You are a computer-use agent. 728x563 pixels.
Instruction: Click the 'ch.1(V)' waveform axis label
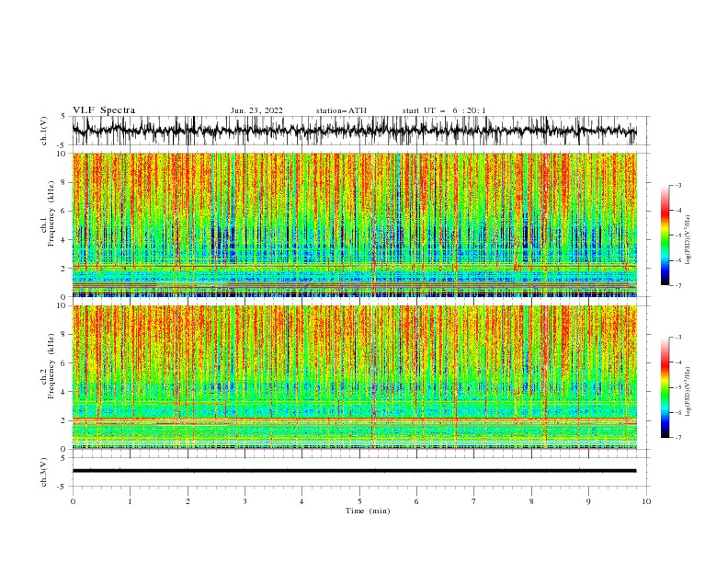coord(44,131)
